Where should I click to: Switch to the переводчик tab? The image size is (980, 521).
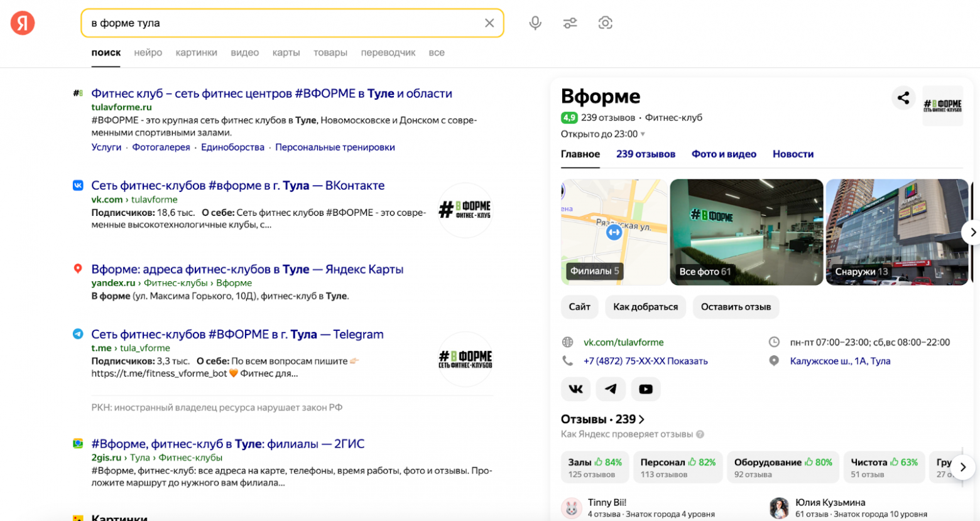(388, 53)
